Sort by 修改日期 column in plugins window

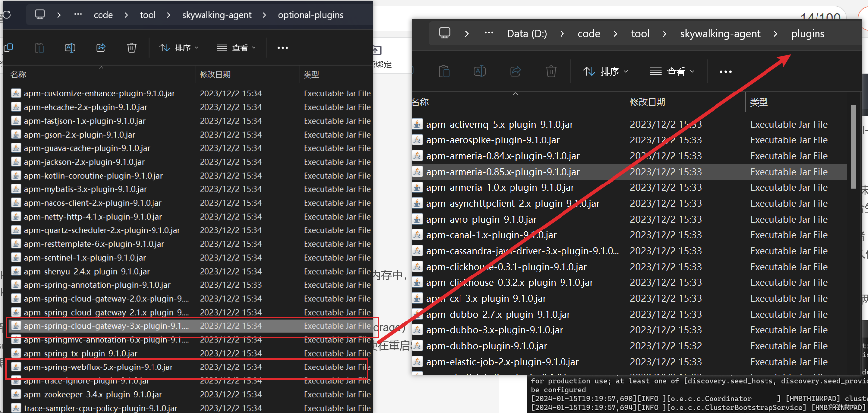point(647,102)
